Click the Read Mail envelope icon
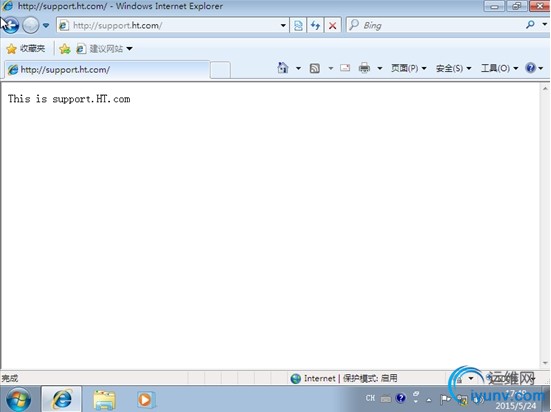The image size is (551, 412). 345,67
